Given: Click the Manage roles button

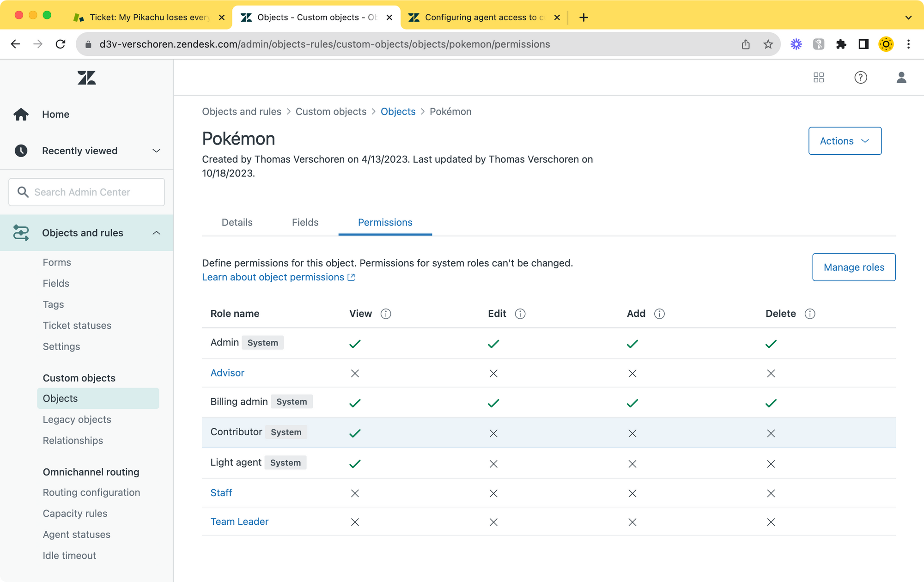Looking at the screenshot, I should (x=853, y=267).
